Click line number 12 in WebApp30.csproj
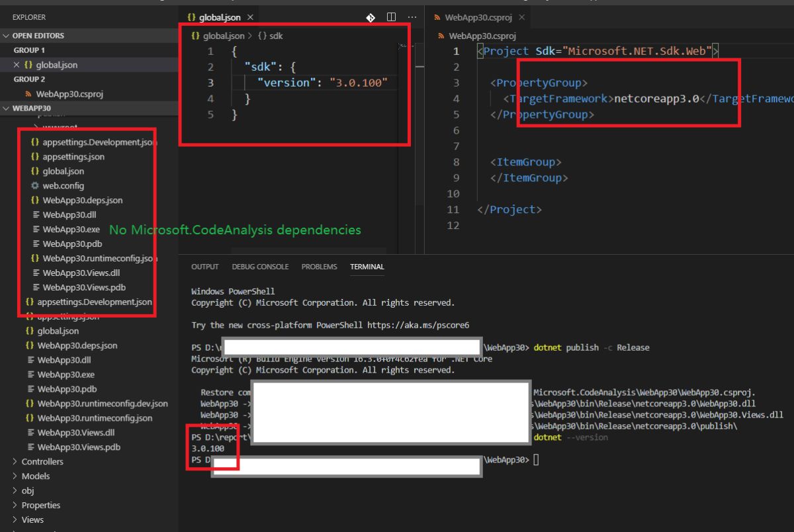This screenshot has width=794, height=532. (453, 225)
